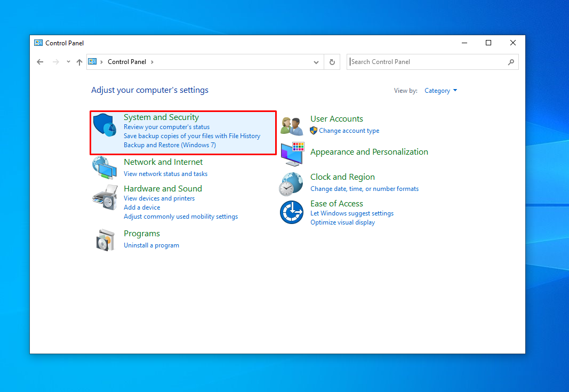Maximize the Control Panel window
The height and width of the screenshot is (392, 569).
click(488, 43)
